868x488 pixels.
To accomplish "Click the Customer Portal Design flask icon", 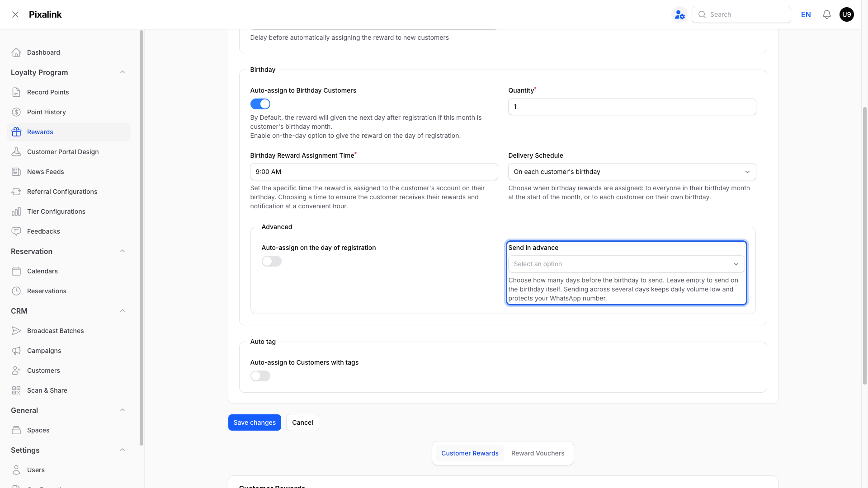I will tap(16, 152).
